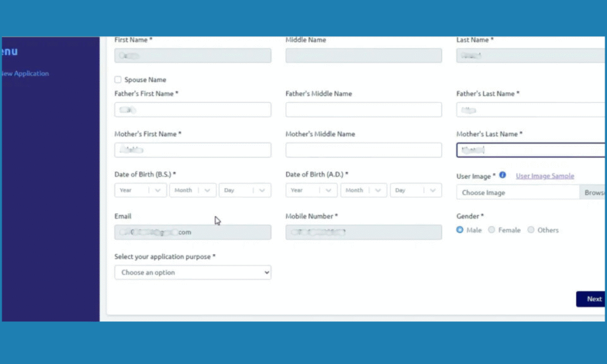Enable the Spouse Name checkbox
Viewport: 607px width, 364px height.
pos(117,79)
